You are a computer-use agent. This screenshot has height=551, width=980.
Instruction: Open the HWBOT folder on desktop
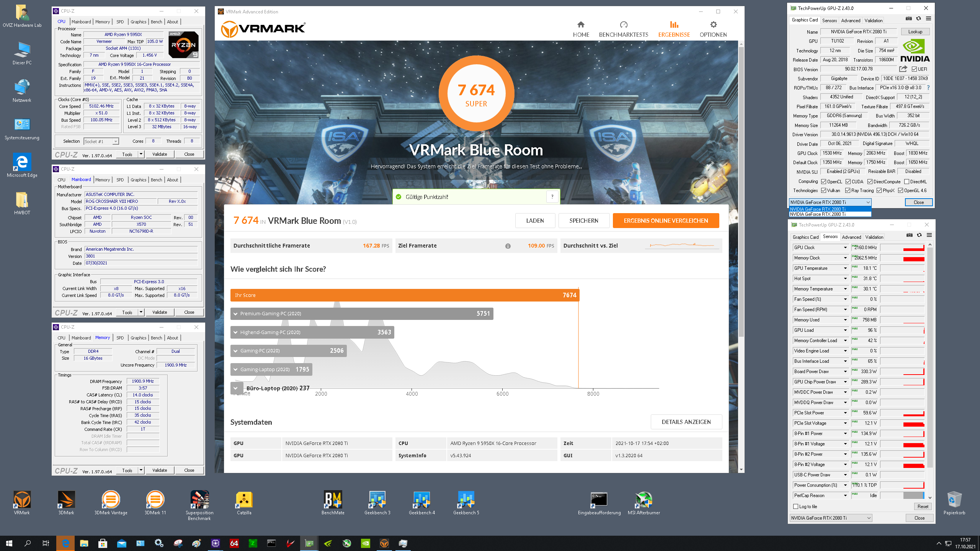(x=22, y=203)
